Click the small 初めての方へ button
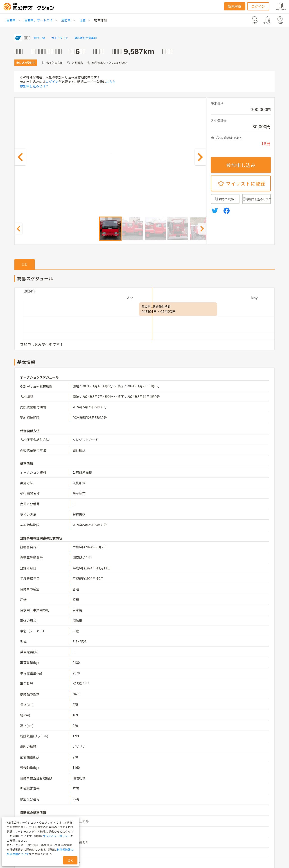 [225, 199]
